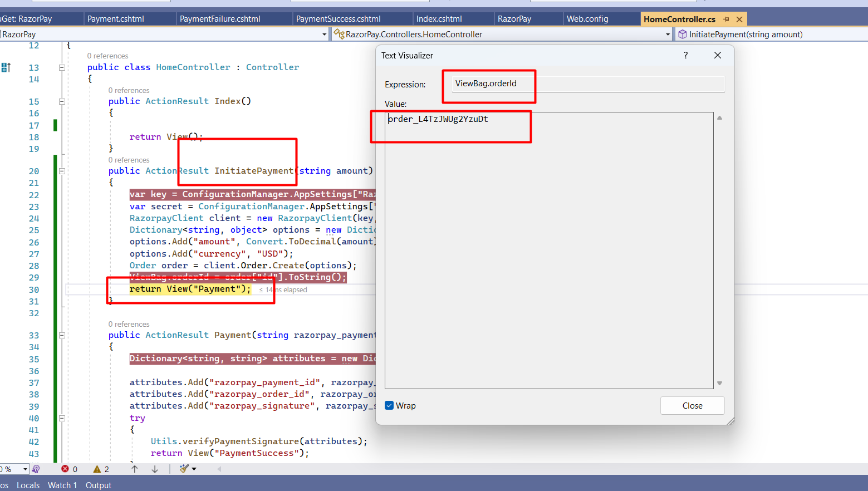Screen dimensions: 868x491
Task: Click 'Utils.verifyPaymentSignature(attributes);' on line 42
Action: (259, 441)
